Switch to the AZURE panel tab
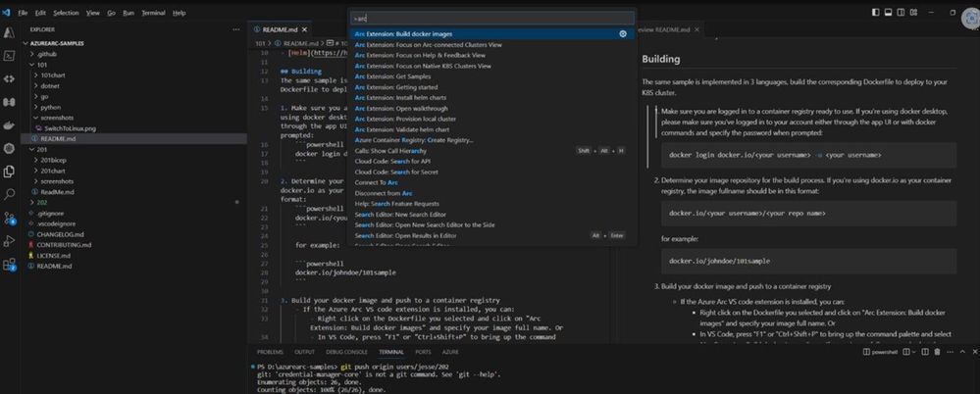The image size is (980, 394). pyautogui.click(x=450, y=352)
